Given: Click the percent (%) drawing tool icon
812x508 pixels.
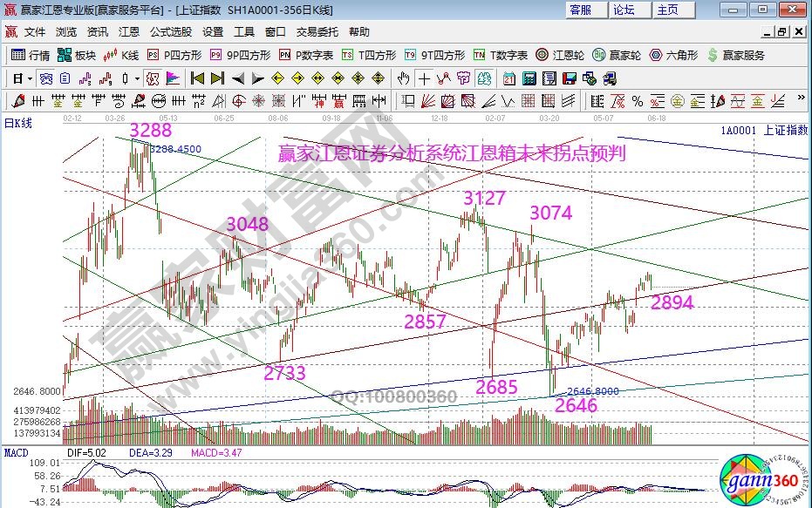Looking at the screenshot, I should (637, 101).
